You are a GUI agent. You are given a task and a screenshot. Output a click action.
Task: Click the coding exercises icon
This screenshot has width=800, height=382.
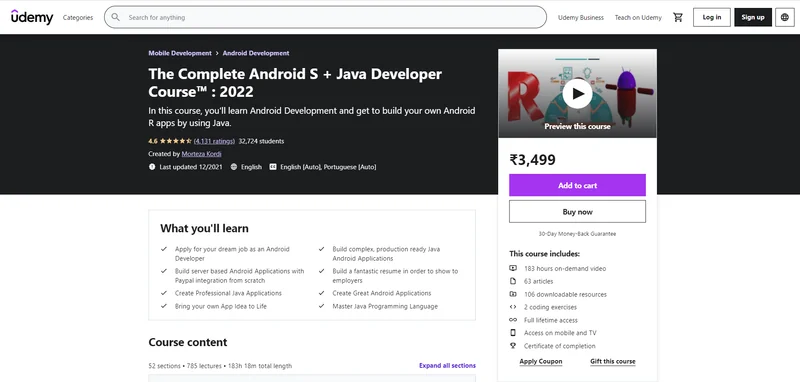[513, 307]
